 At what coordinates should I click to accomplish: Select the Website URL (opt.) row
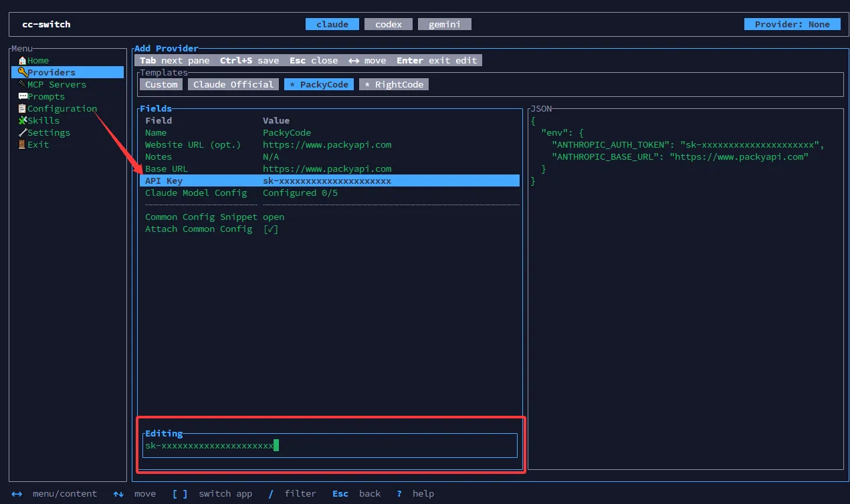point(330,144)
